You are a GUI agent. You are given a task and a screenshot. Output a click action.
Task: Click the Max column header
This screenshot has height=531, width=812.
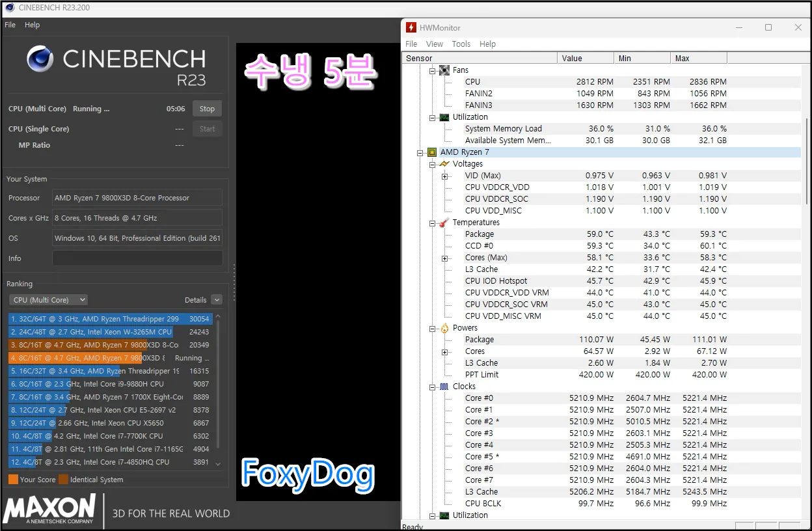coord(699,59)
